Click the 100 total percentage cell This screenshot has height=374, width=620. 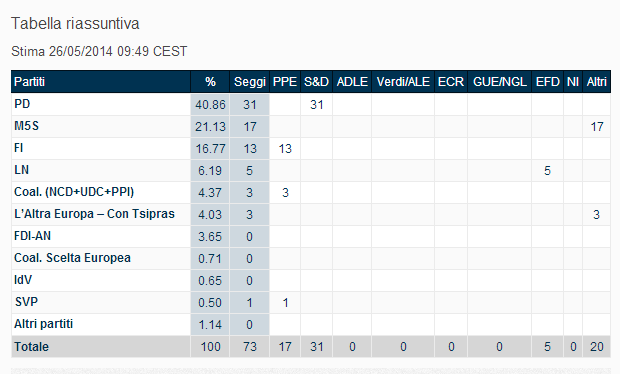tap(210, 347)
